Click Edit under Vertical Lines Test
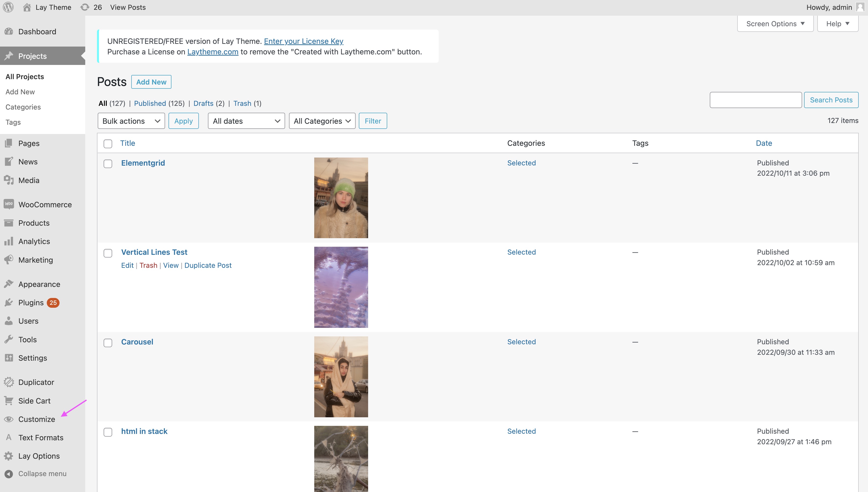The width and height of the screenshot is (868, 492). [127, 265]
